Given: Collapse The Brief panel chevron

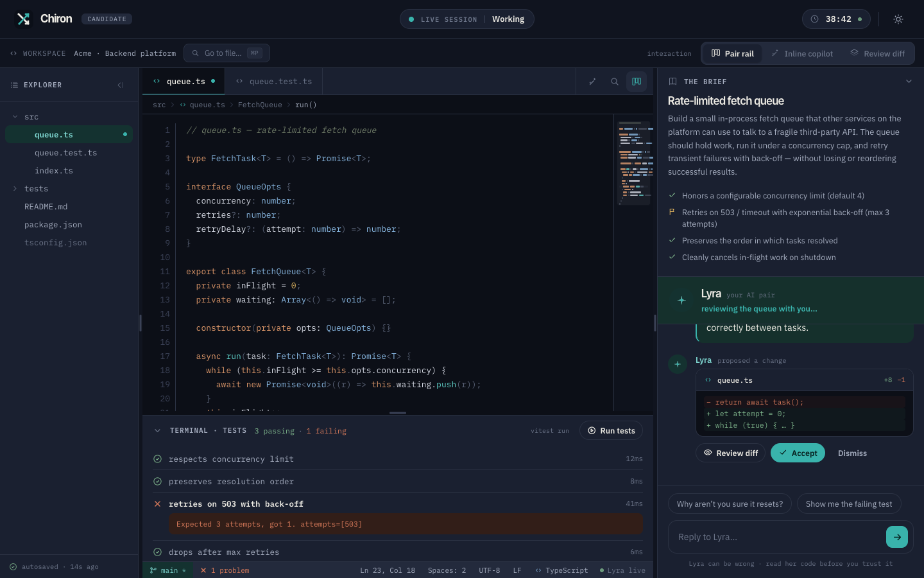Looking at the screenshot, I should tap(909, 82).
